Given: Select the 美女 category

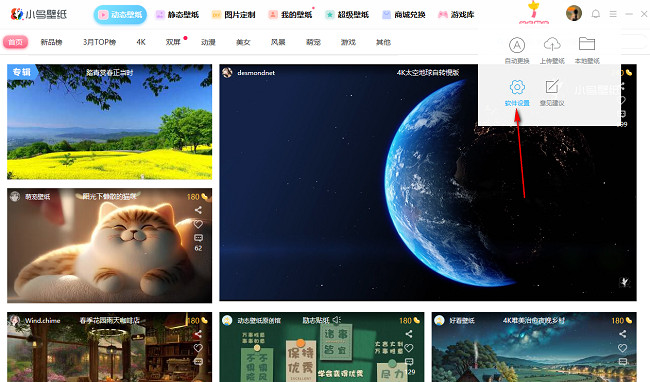Looking at the screenshot, I should pyautogui.click(x=243, y=42).
